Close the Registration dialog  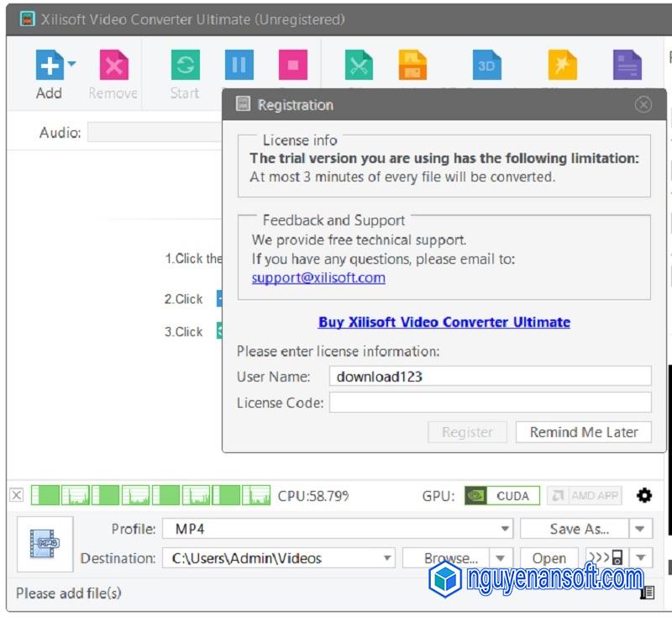tap(643, 104)
